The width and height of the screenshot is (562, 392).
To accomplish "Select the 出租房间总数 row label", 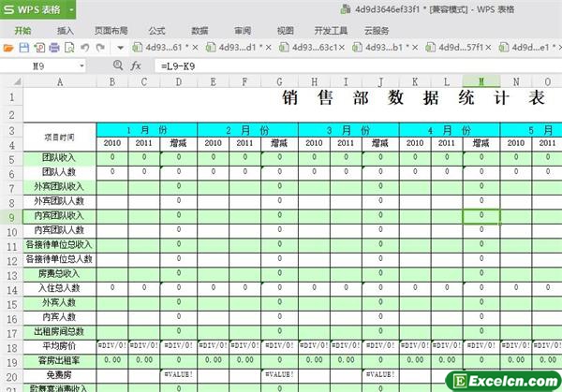I will 59,331.
